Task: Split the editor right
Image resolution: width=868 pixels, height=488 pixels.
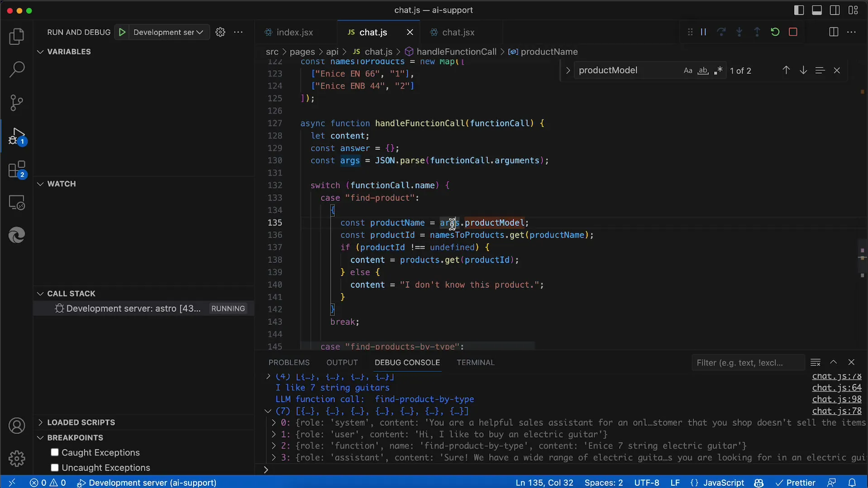Action: 834,32
